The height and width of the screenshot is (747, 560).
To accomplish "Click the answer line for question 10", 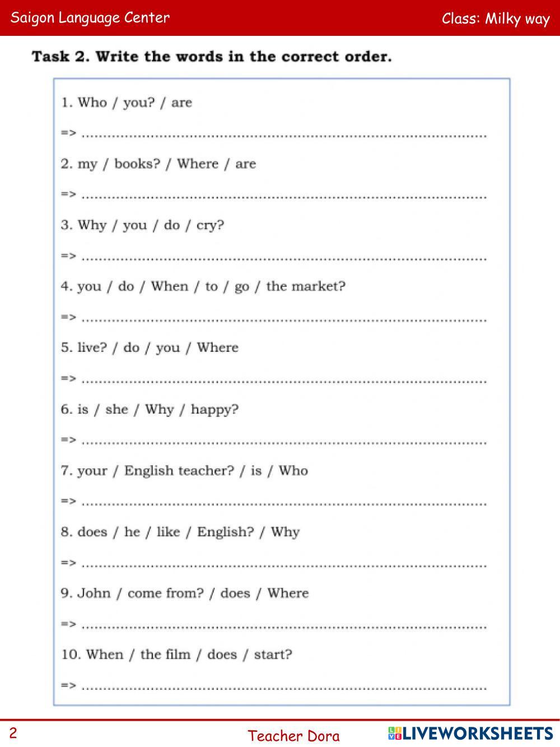I will (x=284, y=685).
